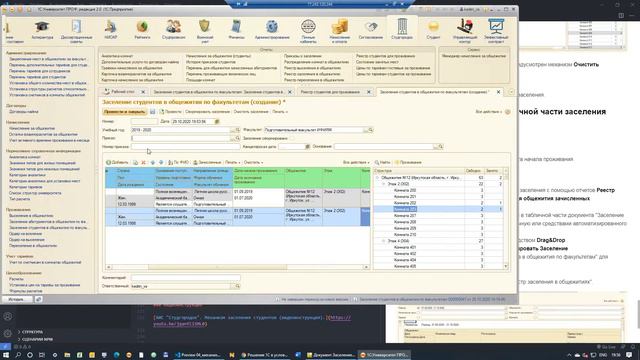Open Windows Start button on taskbar

click(6, 355)
